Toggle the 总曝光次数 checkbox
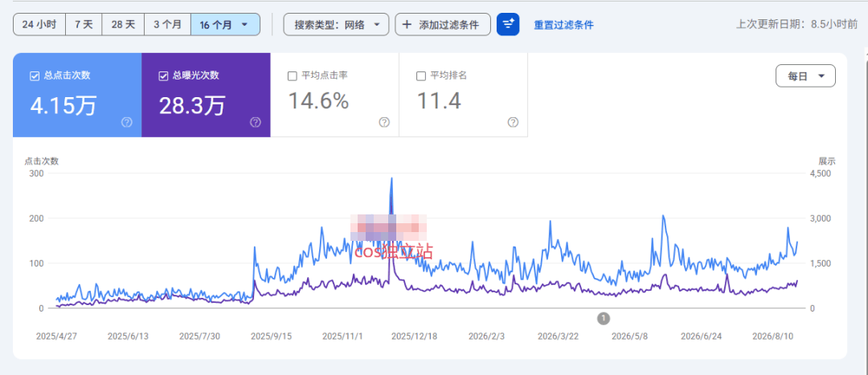The height and width of the screenshot is (375, 868). (x=162, y=76)
